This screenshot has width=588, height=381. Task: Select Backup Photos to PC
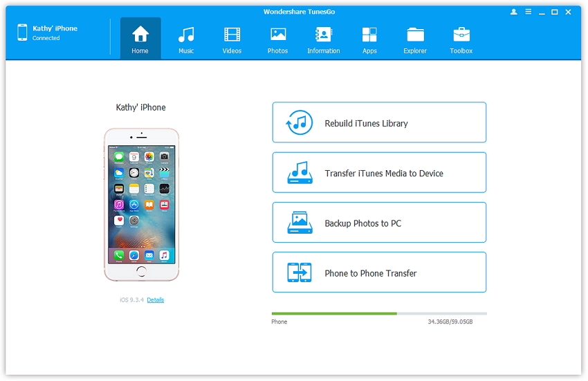(379, 223)
